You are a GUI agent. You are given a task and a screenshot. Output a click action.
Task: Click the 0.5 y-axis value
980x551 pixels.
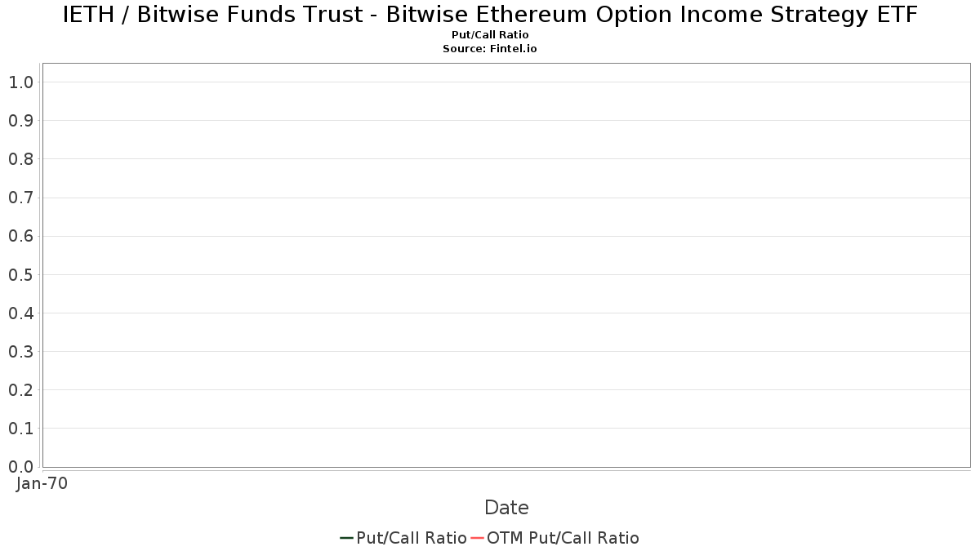point(20,275)
